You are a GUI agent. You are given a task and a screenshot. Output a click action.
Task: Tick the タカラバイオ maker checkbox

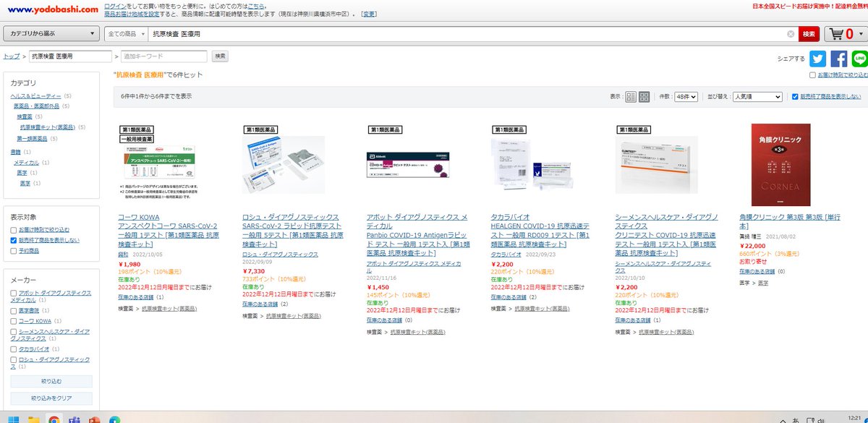[14, 349]
